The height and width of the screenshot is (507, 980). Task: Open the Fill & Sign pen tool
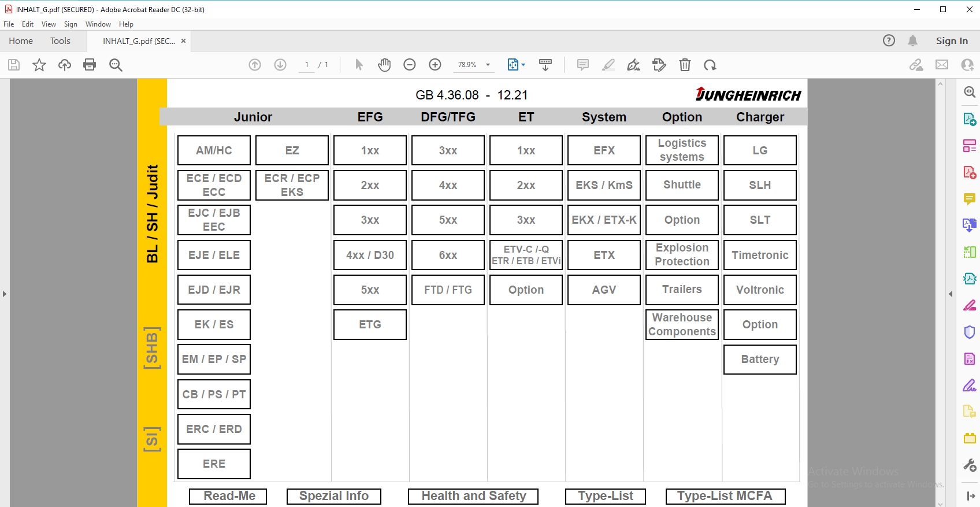click(x=634, y=65)
